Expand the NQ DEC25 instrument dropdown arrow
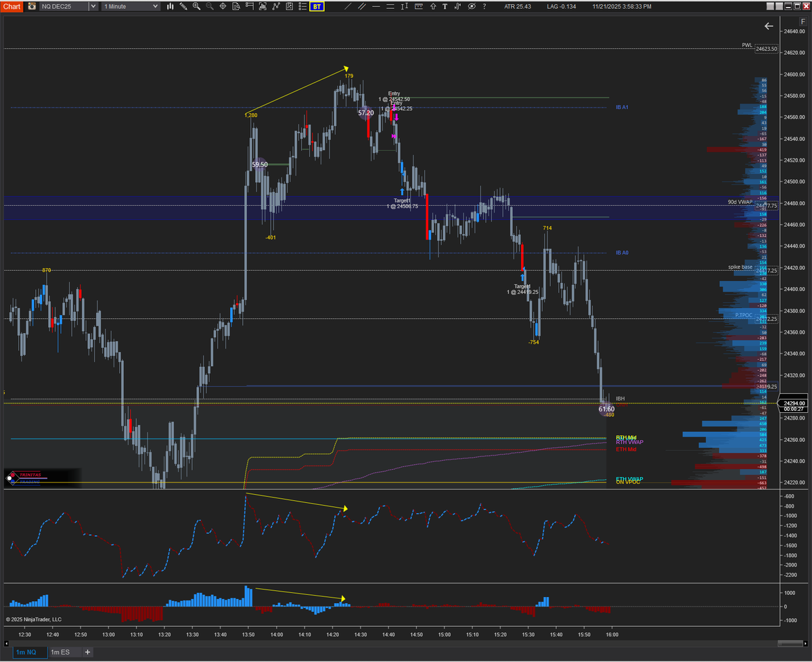 pyautogui.click(x=92, y=6)
